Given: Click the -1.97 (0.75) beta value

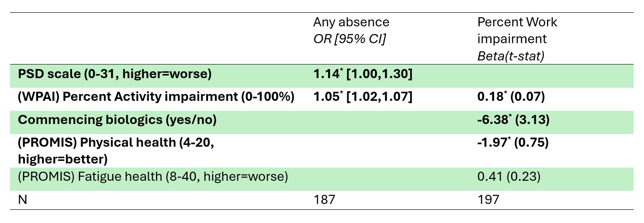Looking at the screenshot, I should 513,143.
